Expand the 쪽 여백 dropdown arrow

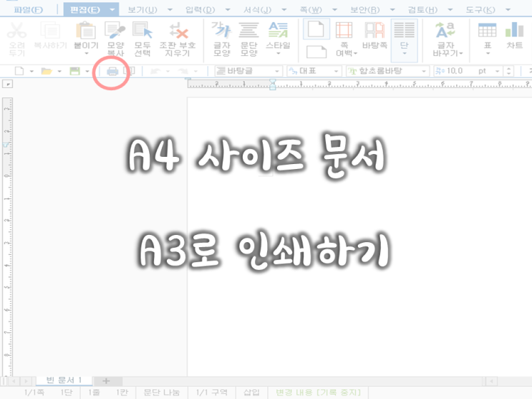click(x=356, y=53)
